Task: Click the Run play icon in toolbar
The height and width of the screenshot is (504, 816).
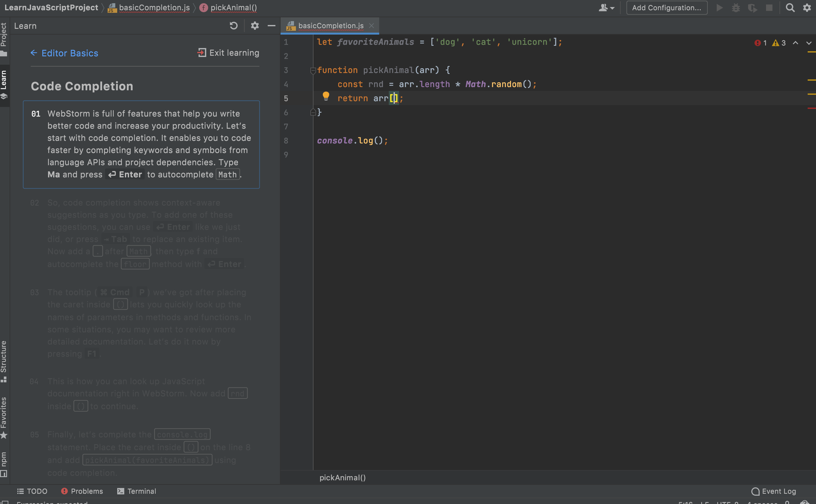Action: click(x=719, y=8)
